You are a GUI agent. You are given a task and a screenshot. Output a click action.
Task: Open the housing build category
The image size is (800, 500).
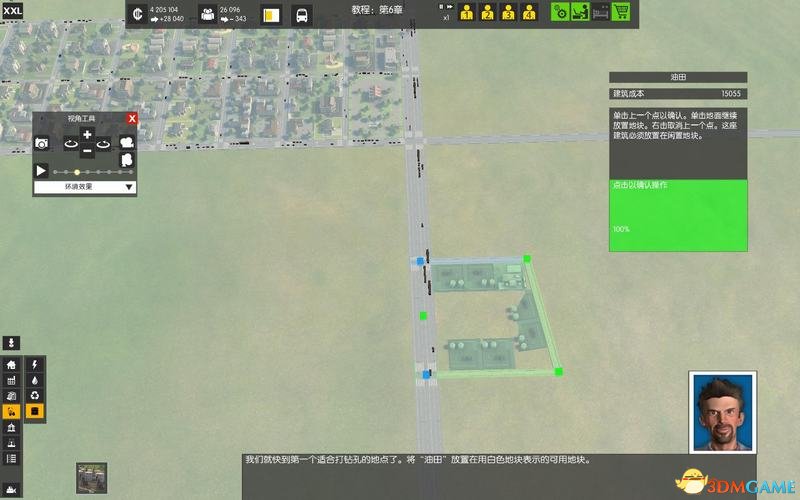(x=11, y=364)
